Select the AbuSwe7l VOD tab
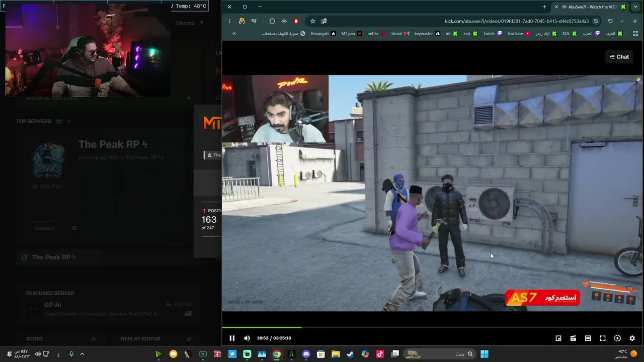This screenshot has height=362, width=644. pyautogui.click(x=592, y=7)
